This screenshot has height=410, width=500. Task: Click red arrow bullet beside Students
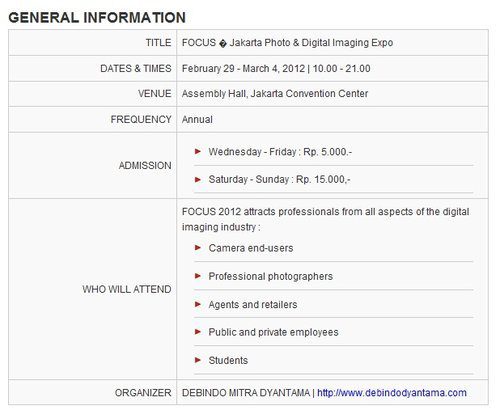click(x=198, y=360)
